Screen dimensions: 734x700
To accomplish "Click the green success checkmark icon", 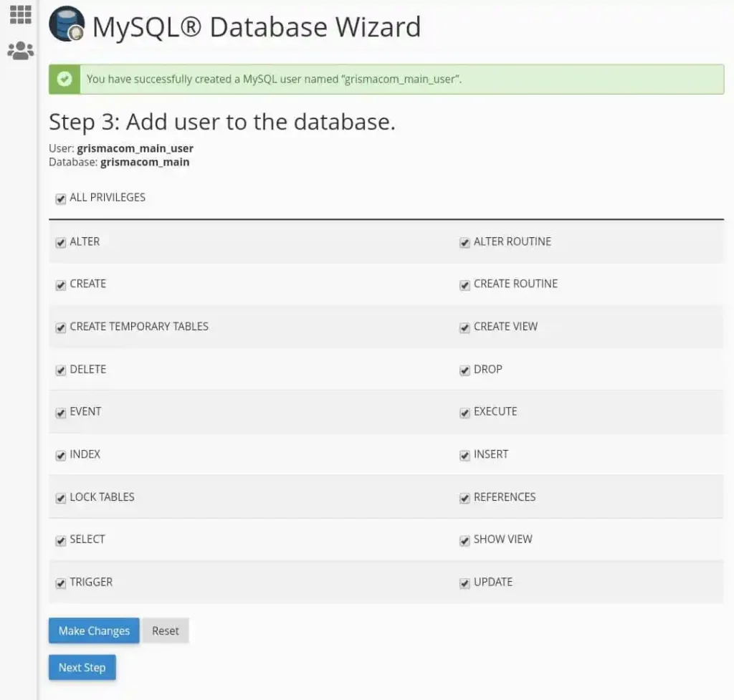I will click(x=65, y=79).
